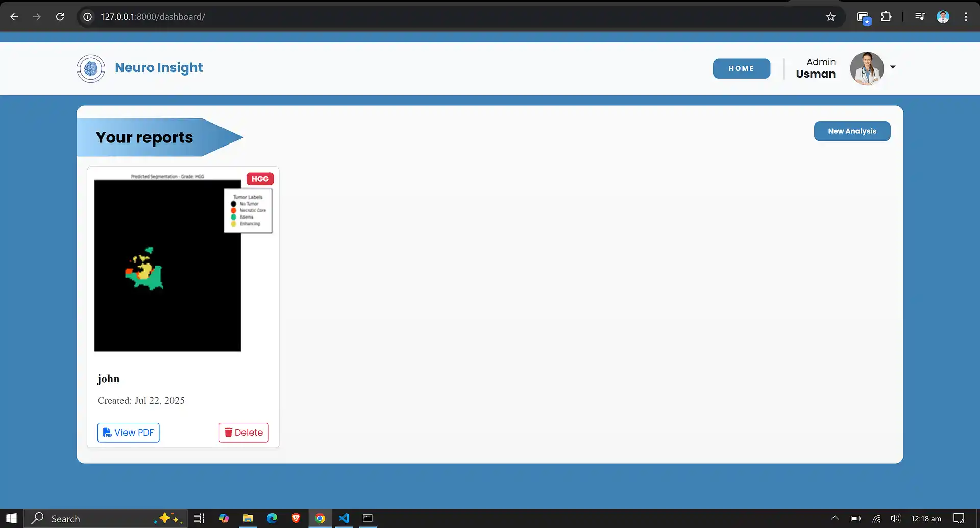Open the media controls icon in toolbar
980x528 pixels.
point(919,16)
